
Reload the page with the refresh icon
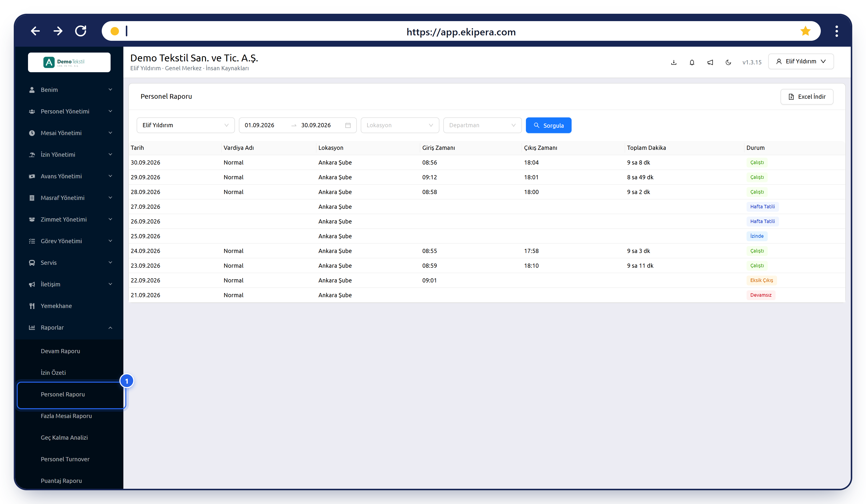pos(81,31)
